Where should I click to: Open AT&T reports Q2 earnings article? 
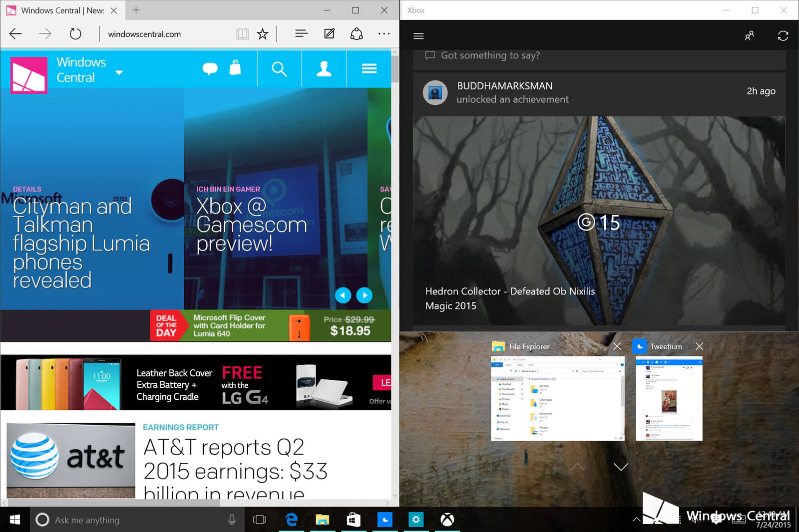click(235, 459)
